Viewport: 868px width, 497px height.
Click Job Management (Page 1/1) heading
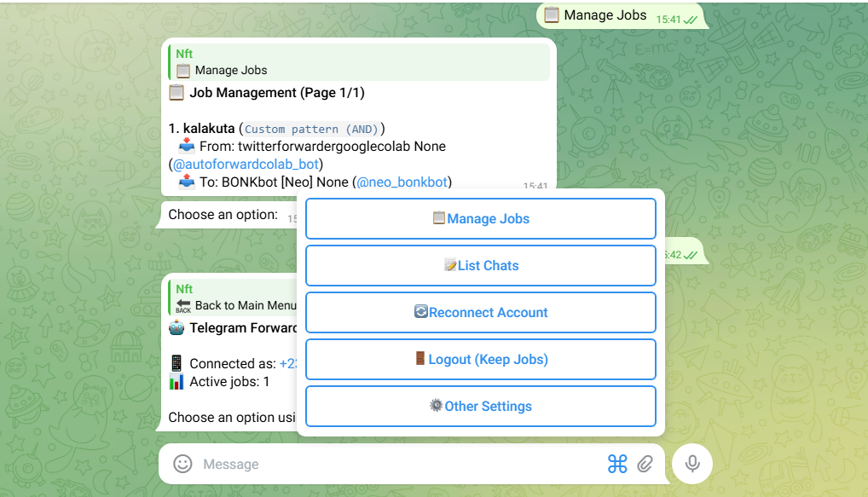point(277,92)
